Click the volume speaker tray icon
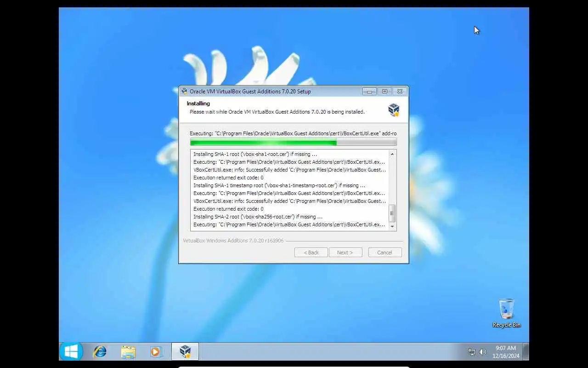588x368 pixels. click(x=483, y=352)
